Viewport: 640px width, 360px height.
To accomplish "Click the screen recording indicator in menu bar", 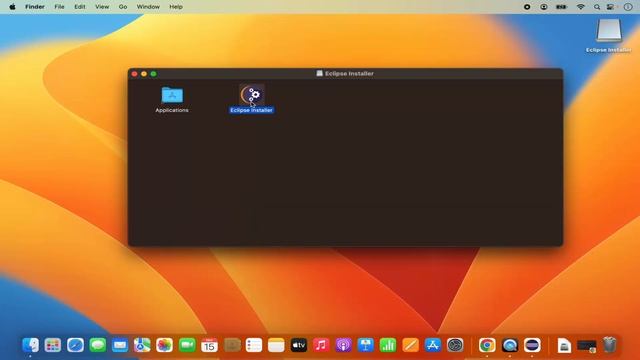I will [527, 7].
